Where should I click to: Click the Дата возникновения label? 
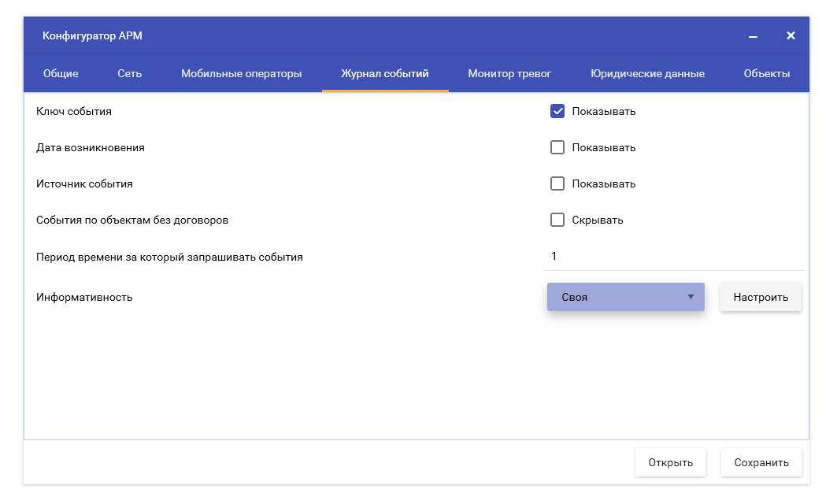[91, 148]
